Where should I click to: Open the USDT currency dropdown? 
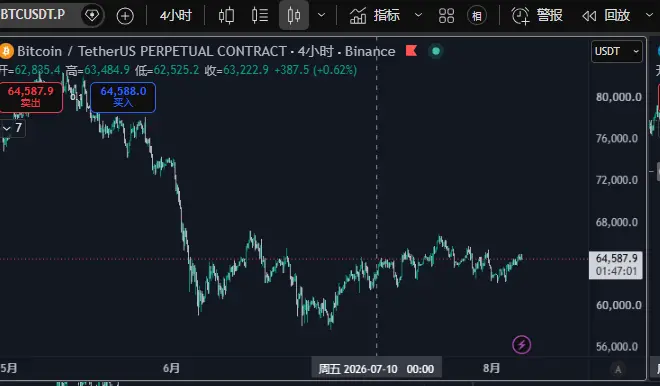point(617,51)
